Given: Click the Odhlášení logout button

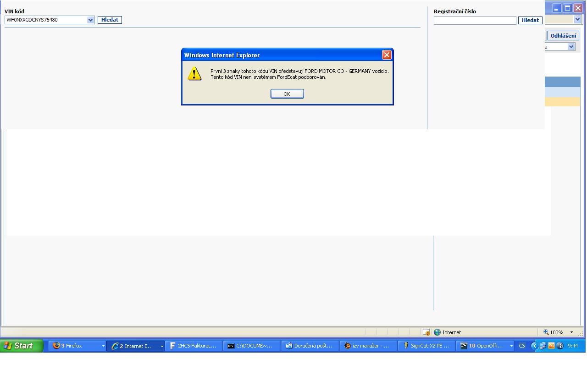Looking at the screenshot, I should point(564,36).
